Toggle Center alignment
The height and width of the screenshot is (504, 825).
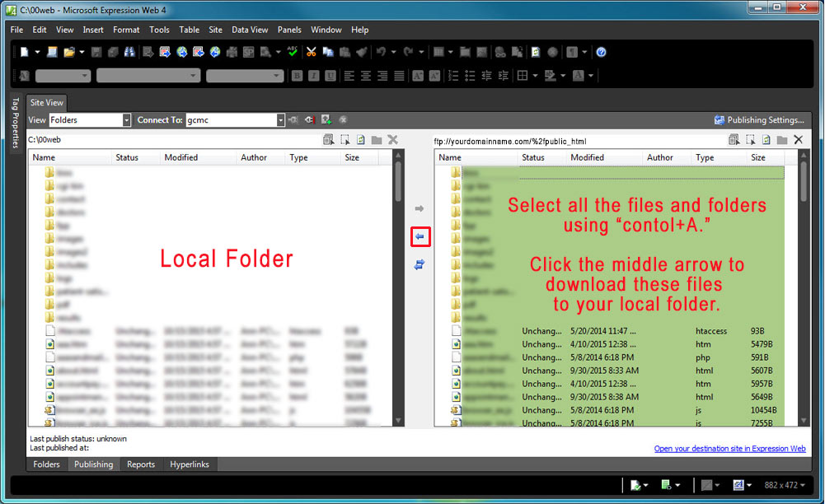tap(366, 76)
